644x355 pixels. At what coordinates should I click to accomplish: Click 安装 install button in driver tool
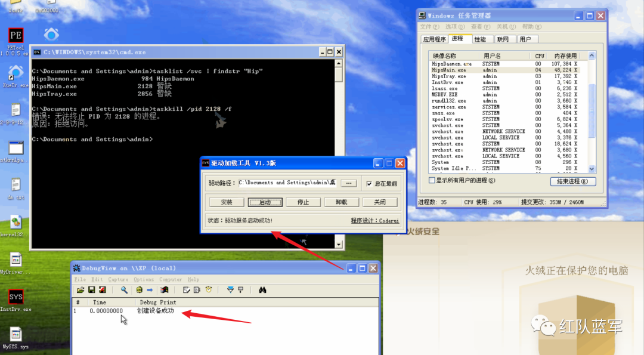pyautogui.click(x=227, y=202)
